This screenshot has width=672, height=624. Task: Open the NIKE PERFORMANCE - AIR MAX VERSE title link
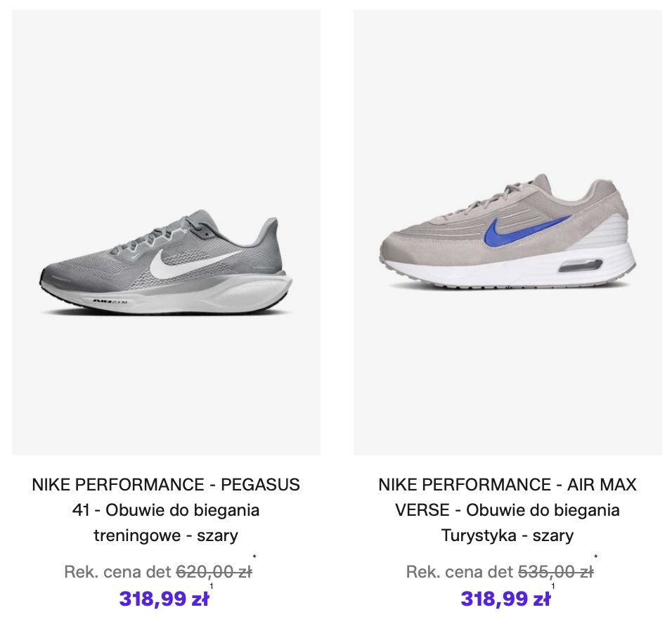tap(508, 485)
